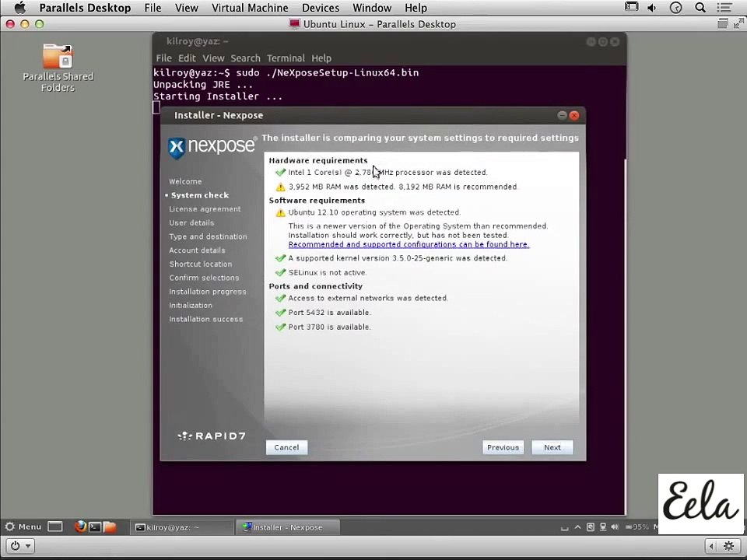Click the Cancel button in installer
This screenshot has width=747, height=560.
tap(286, 447)
